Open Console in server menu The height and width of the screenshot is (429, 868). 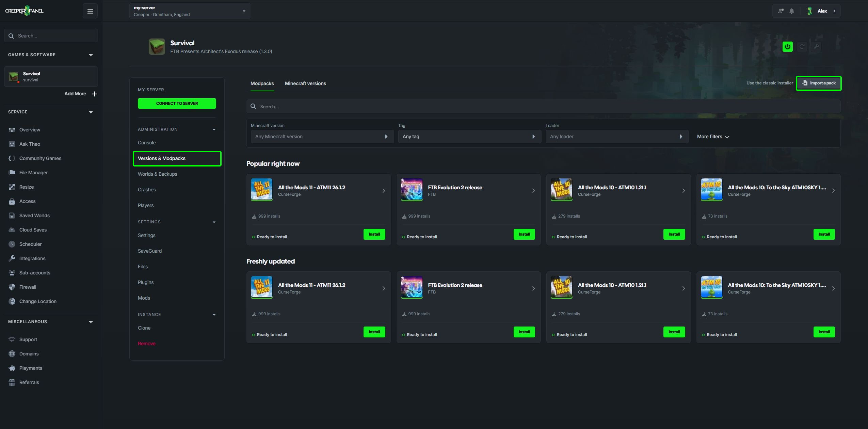click(x=147, y=143)
